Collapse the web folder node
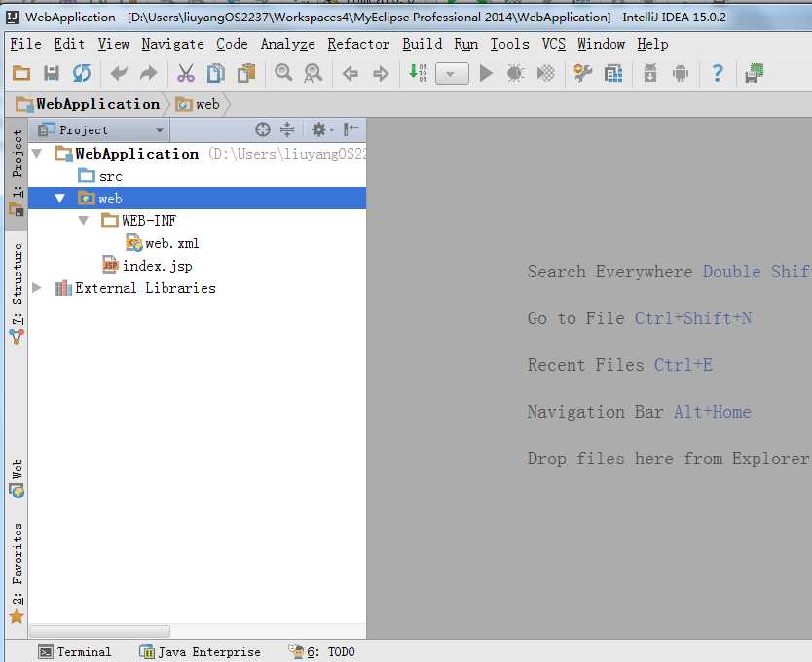This screenshot has height=662, width=812. click(60, 199)
